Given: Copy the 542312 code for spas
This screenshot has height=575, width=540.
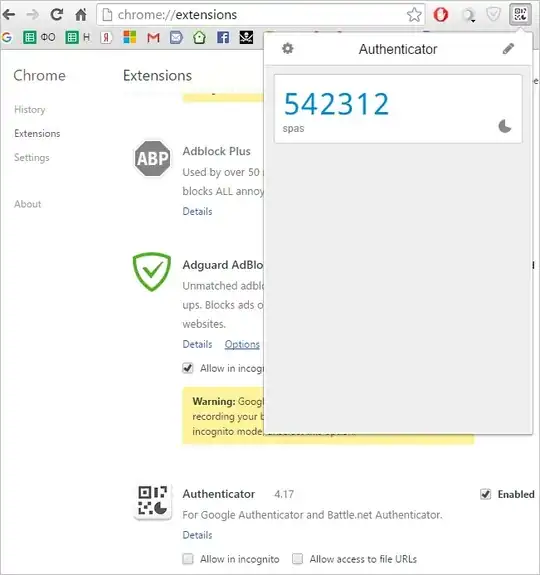Looking at the screenshot, I should [336, 104].
